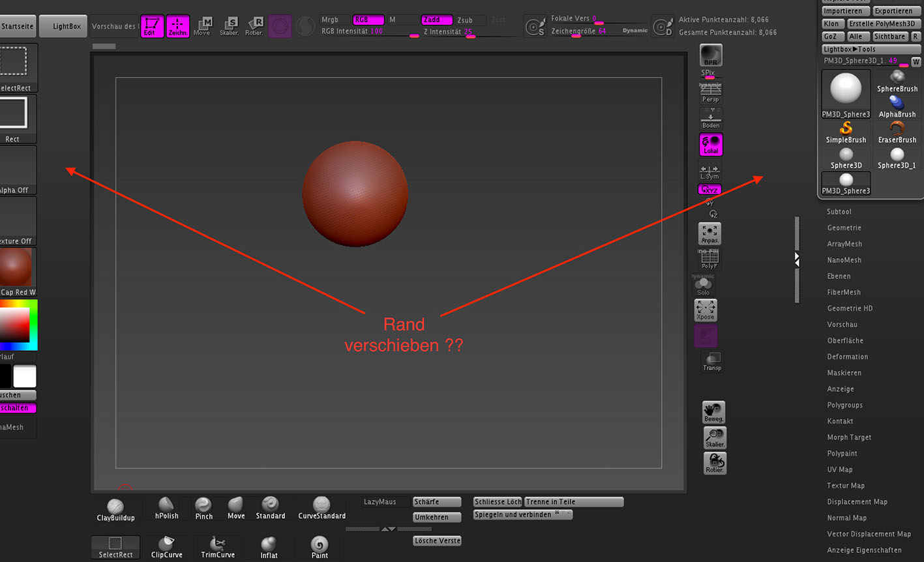The image size is (924, 562).
Task: Open the Deformation section
Action: tap(847, 357)
